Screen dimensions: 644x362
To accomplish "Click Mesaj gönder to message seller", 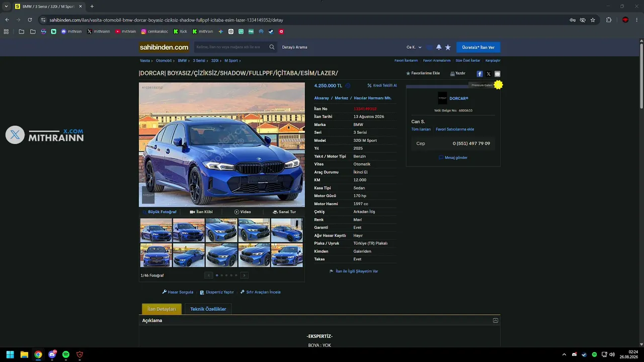I will point(453,157).
